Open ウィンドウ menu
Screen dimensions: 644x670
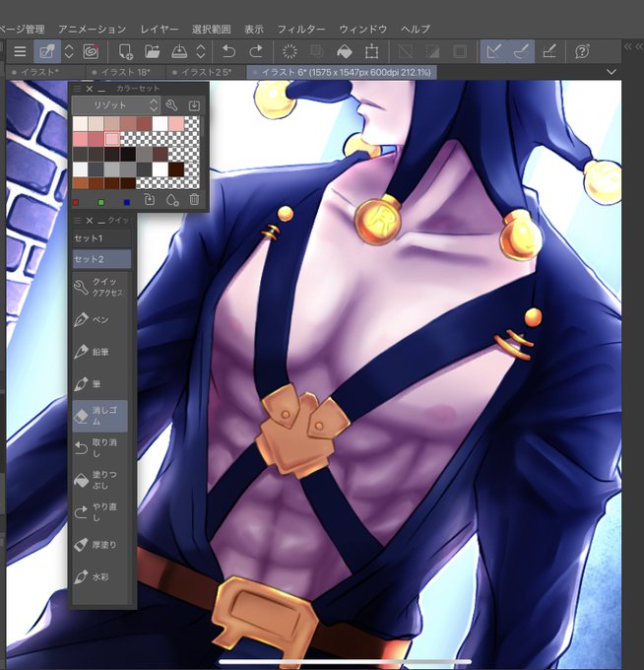pyautogui.click(x=363, y=29)
